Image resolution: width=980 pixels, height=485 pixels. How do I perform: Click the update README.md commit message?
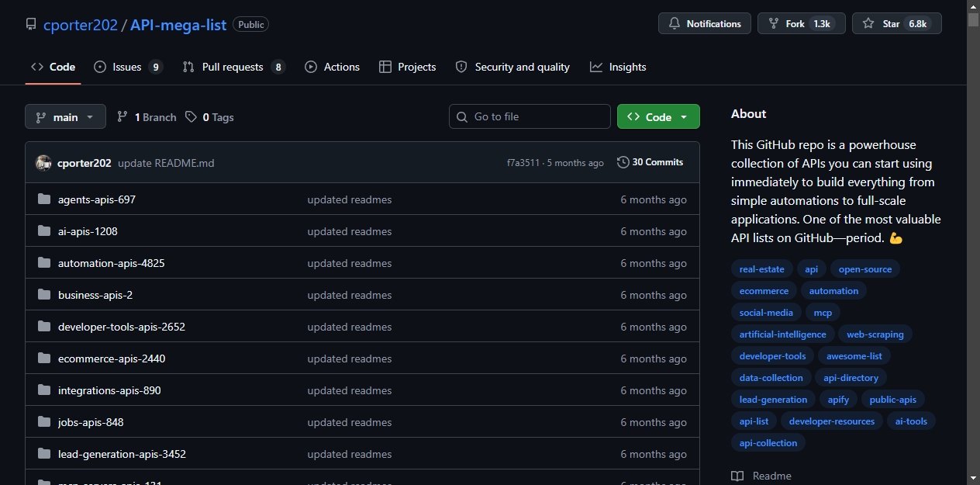point(166,163)
